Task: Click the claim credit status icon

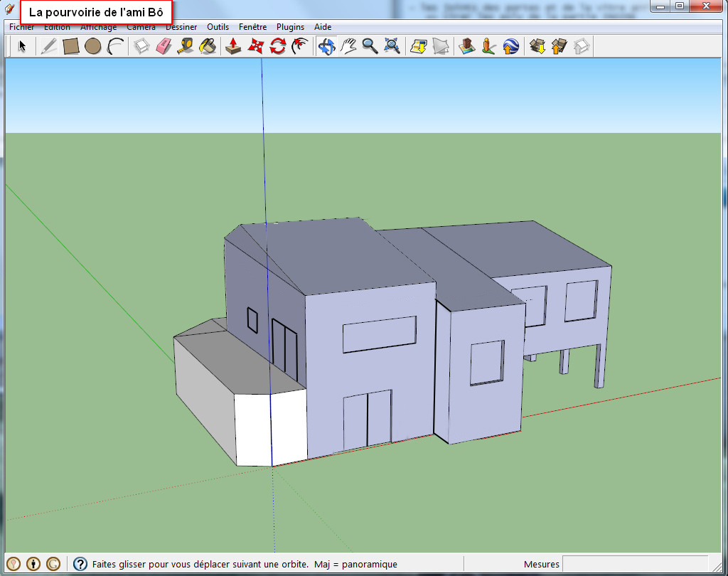Action: [53, 564]
